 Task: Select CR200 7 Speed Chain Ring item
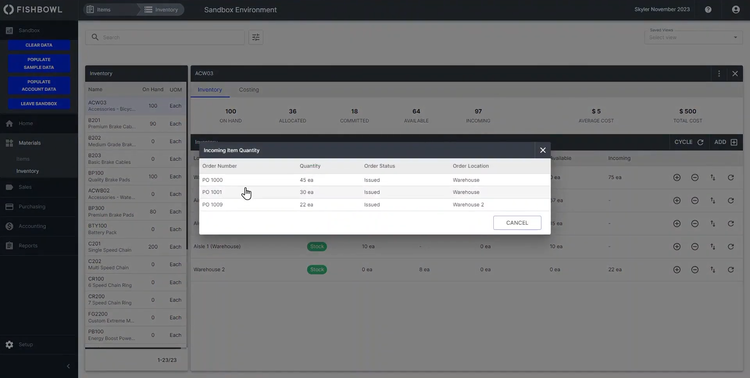[136, 300]
